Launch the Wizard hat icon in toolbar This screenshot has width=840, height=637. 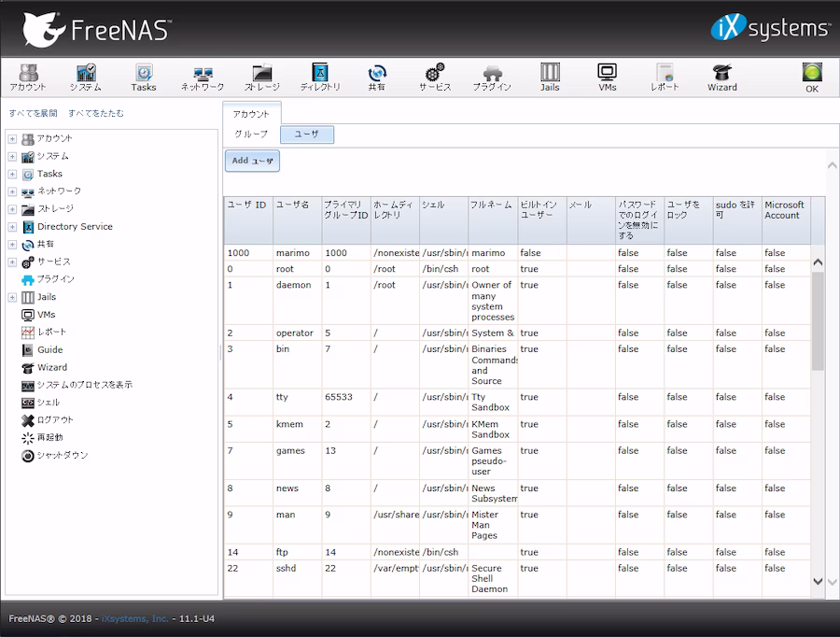pyautogui.click(x=722, y=77)
